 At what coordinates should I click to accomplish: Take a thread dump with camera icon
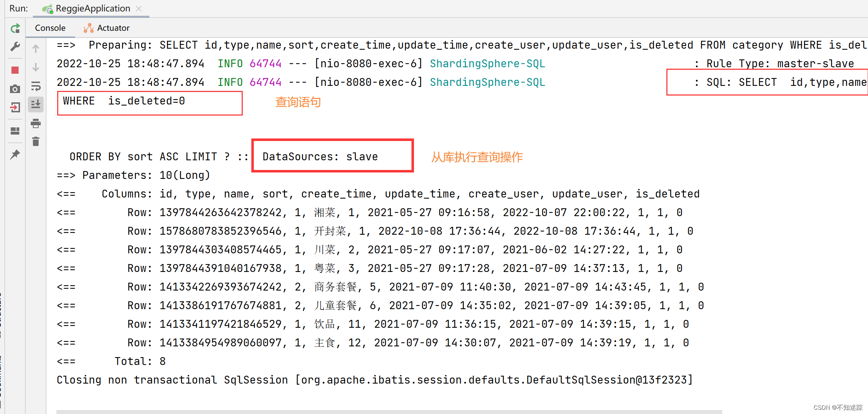point(15,89)
